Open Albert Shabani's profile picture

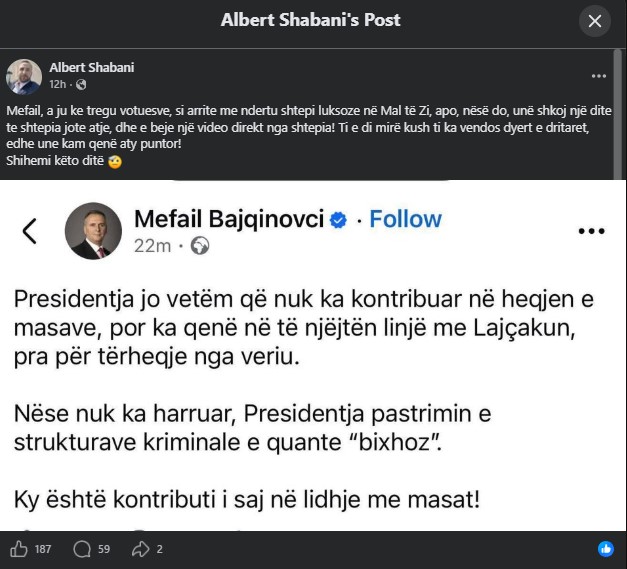pos(24,76)
